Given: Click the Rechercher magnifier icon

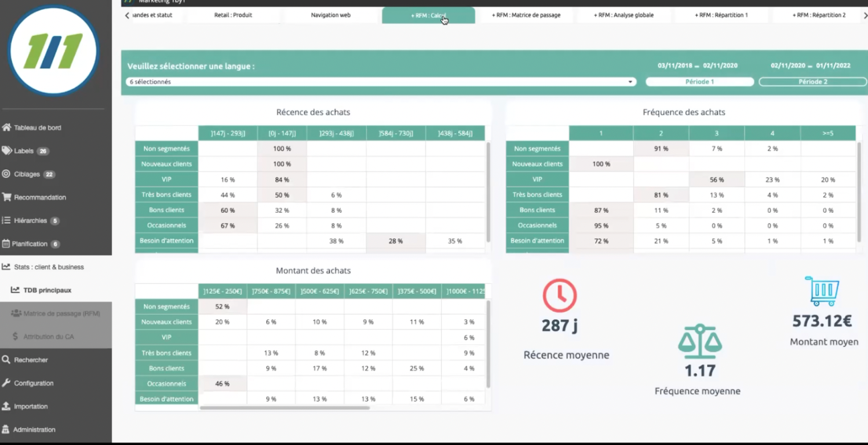Looking at the screenshot, I should pyautogui.click(x=6, y=360).
